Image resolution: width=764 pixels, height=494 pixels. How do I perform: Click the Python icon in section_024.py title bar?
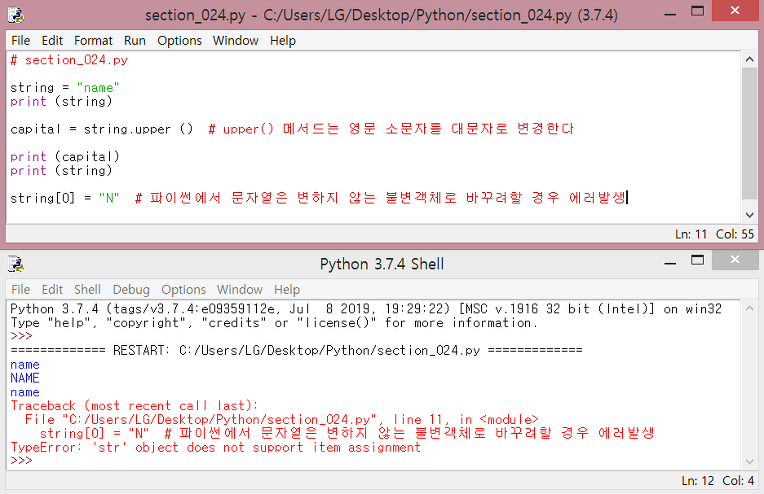[x=16, y=15]
